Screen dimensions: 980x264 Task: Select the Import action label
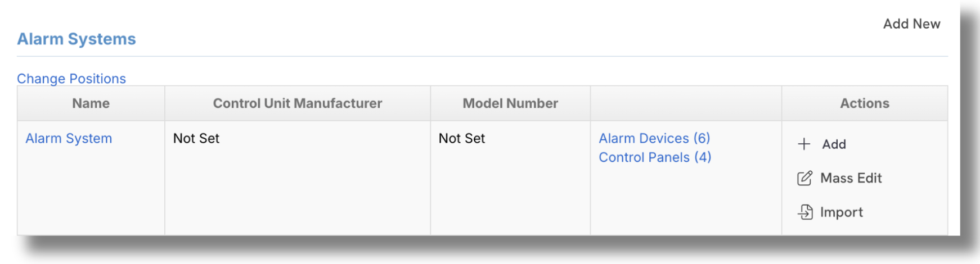click(x=841, y=212)
